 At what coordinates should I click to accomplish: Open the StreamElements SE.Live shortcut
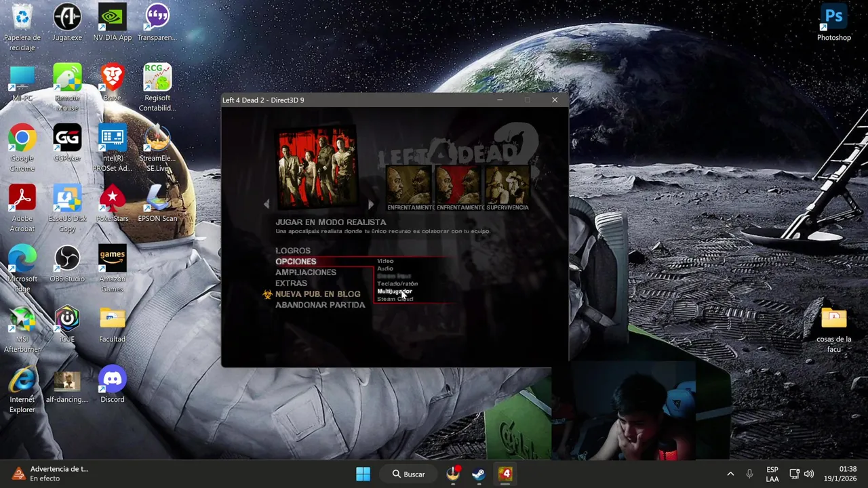pos(157,148)
